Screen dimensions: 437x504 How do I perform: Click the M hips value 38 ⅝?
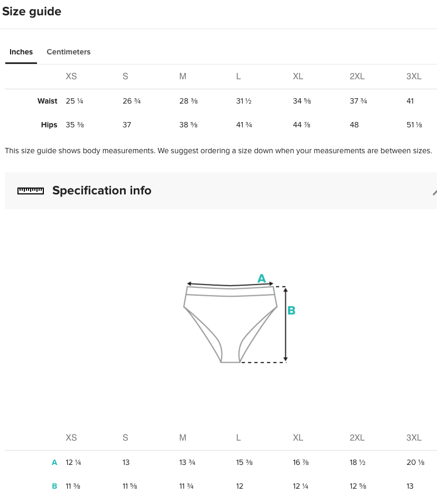[189, 125]
